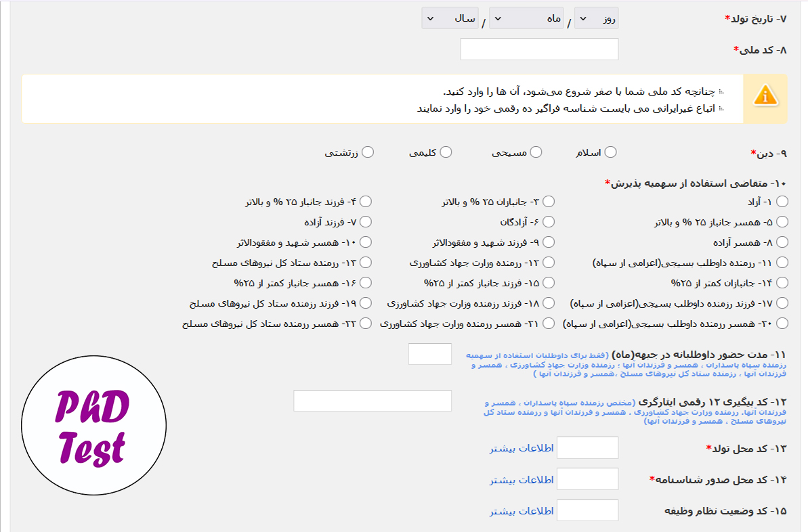
Task: Click the کد محل تولد input box
Action: [587, 447]
